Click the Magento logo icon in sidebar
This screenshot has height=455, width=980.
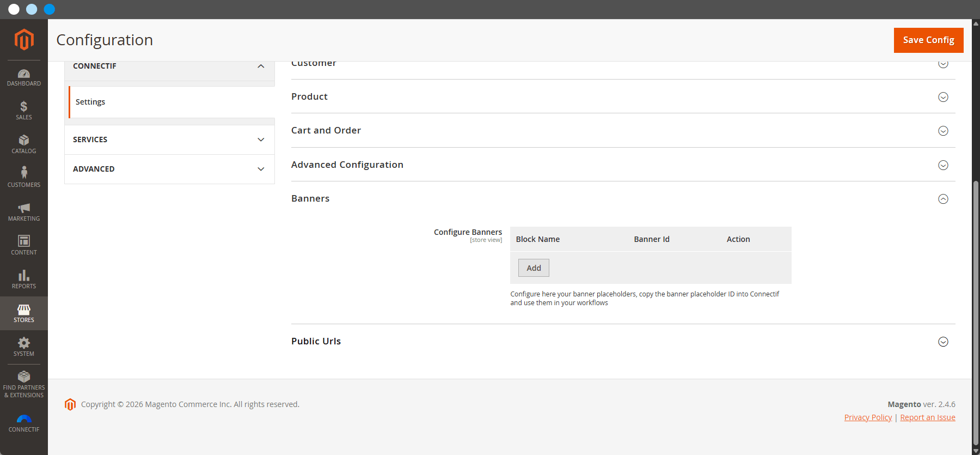(24, 40)
